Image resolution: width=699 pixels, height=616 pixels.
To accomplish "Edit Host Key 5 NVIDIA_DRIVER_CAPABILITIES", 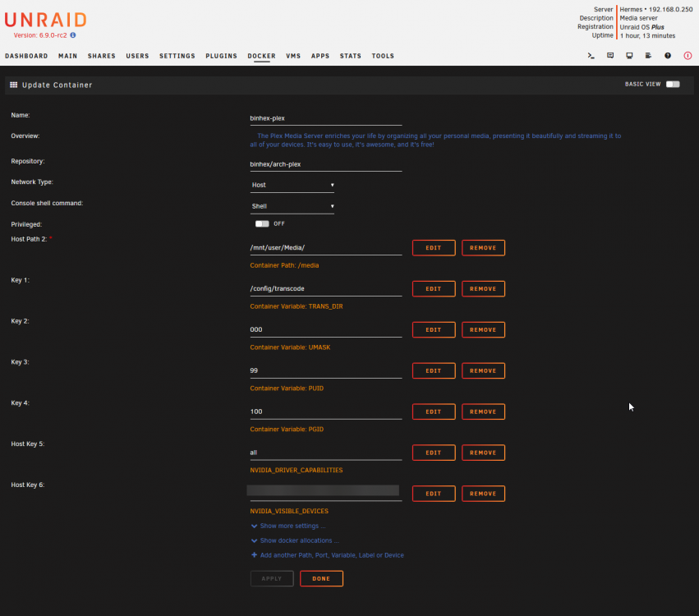I will coord(434,453).
